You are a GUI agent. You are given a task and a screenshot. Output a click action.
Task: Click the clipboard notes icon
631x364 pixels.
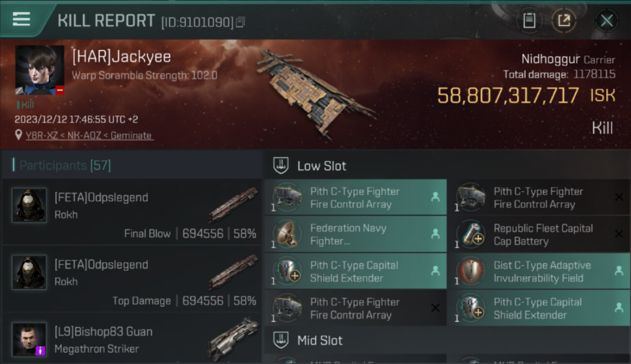click(x=529, y=20)
